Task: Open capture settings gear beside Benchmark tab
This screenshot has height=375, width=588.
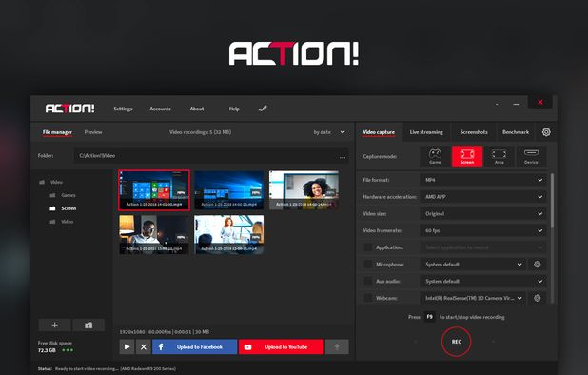Action: pos(546,132)
